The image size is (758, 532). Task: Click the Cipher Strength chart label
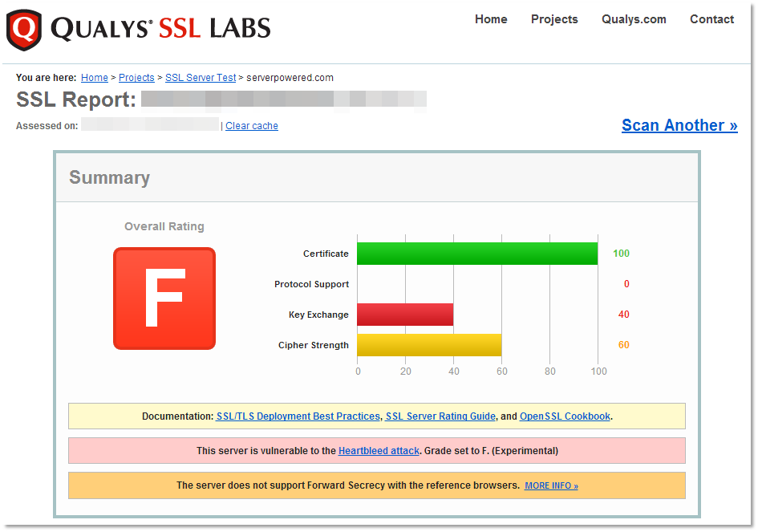[314, 345]
